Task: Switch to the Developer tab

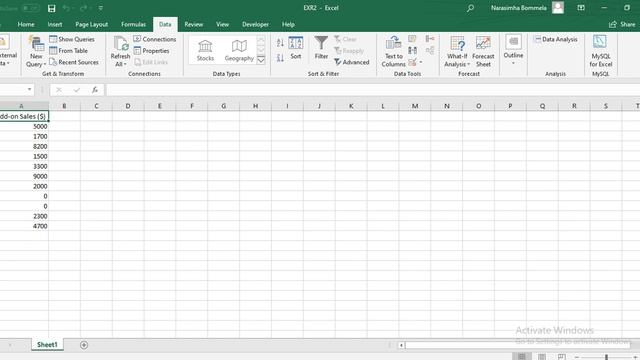Action: coord(256,24)
